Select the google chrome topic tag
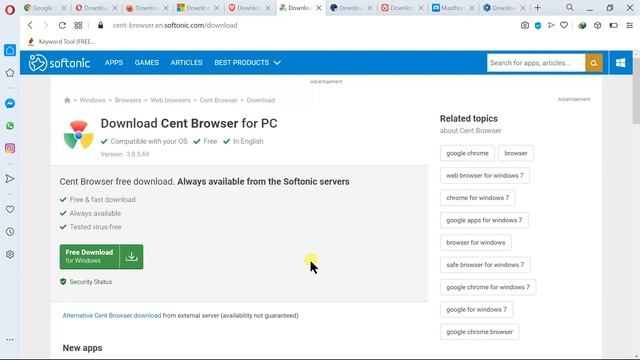Image resolution: width=640 pixels, height=360 pixels. pos(467,153)
